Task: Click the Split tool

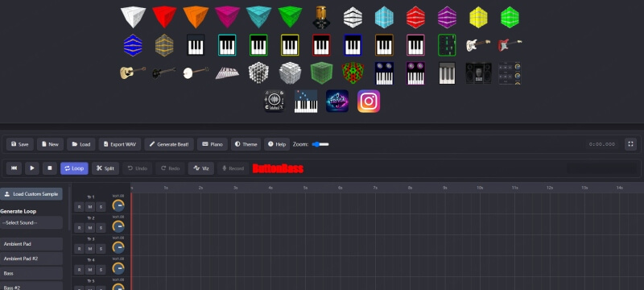Action: [x=105, y=168]
